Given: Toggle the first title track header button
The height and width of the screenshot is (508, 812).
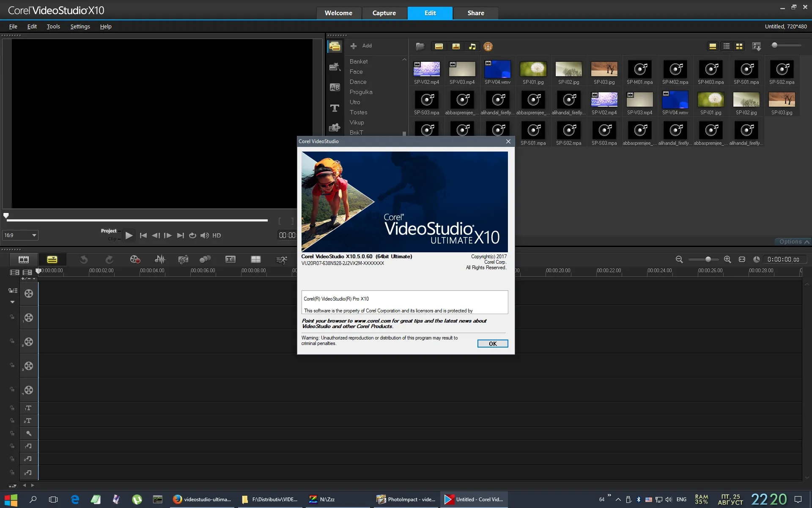Looking at the screenshot, I should pyautogui.click(x=28, y=408).
